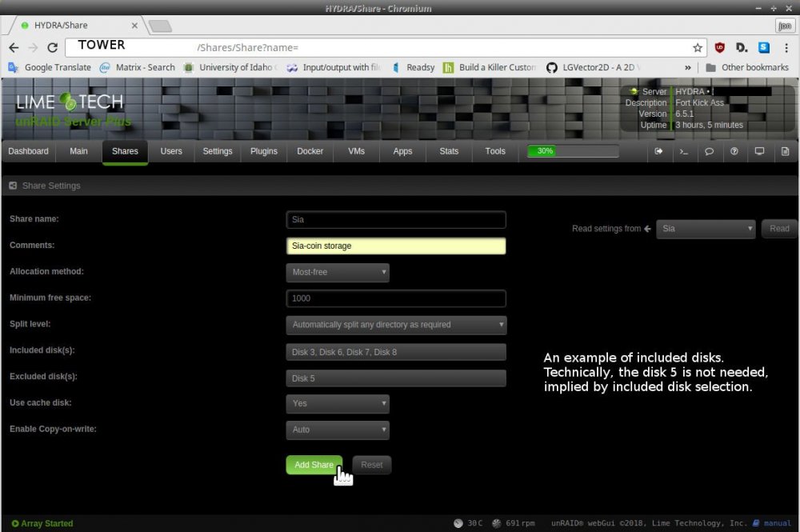Click the jon profile button
This screenshot has width=800, height=532.
[784, 26]
